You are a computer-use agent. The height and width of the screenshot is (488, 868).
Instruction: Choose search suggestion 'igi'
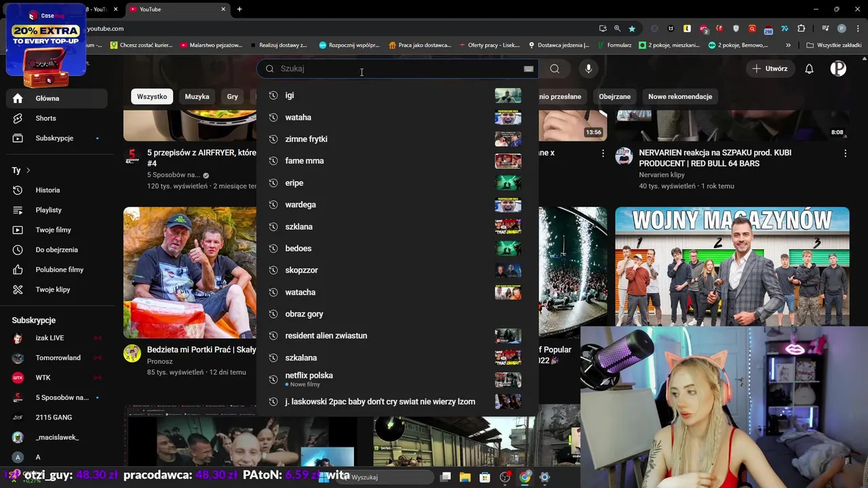pyautogui.click(x=397, y=96)
